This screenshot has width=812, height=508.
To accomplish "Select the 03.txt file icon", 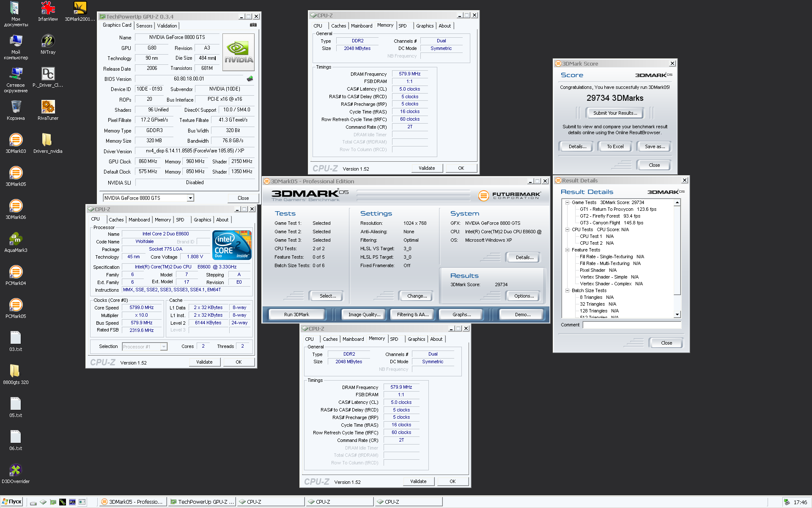I will click(16, 342).
